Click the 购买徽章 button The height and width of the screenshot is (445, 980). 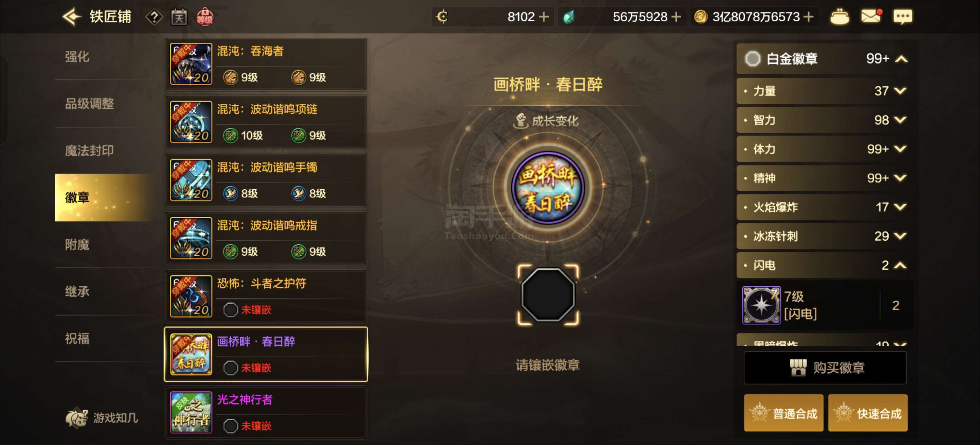(x=825, y=368)
